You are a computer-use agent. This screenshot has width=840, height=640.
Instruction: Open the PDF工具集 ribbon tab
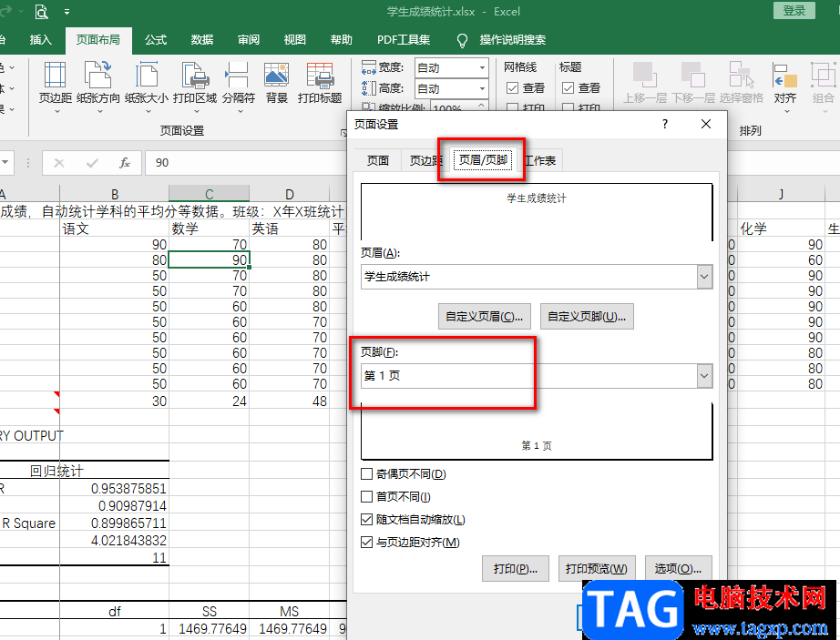(404, 40)
